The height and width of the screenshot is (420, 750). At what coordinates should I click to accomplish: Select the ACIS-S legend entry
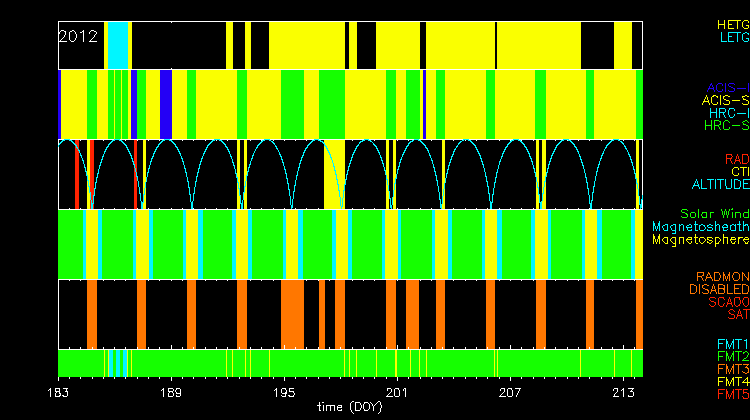[725, 101]
